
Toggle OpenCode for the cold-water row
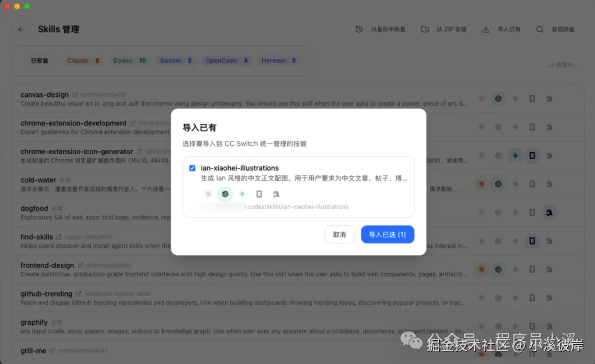coord(532,184)
